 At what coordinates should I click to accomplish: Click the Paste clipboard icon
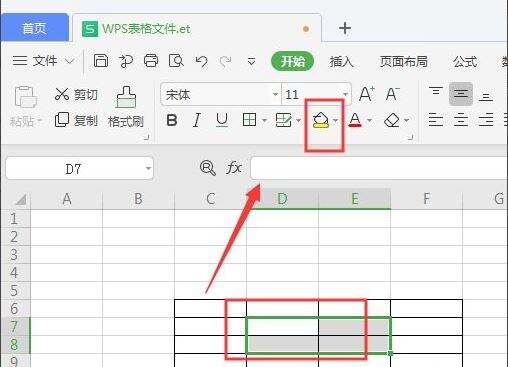(x=25, y=97)
